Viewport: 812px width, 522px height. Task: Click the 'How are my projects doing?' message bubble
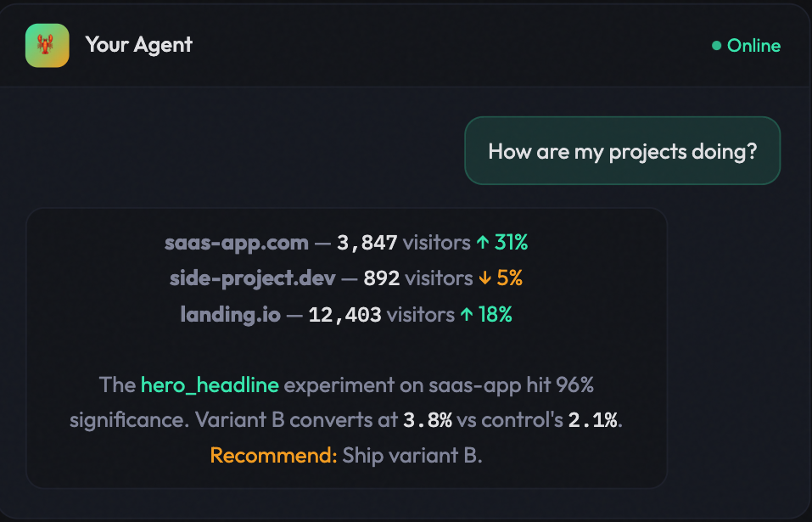[x=622, y=150]
